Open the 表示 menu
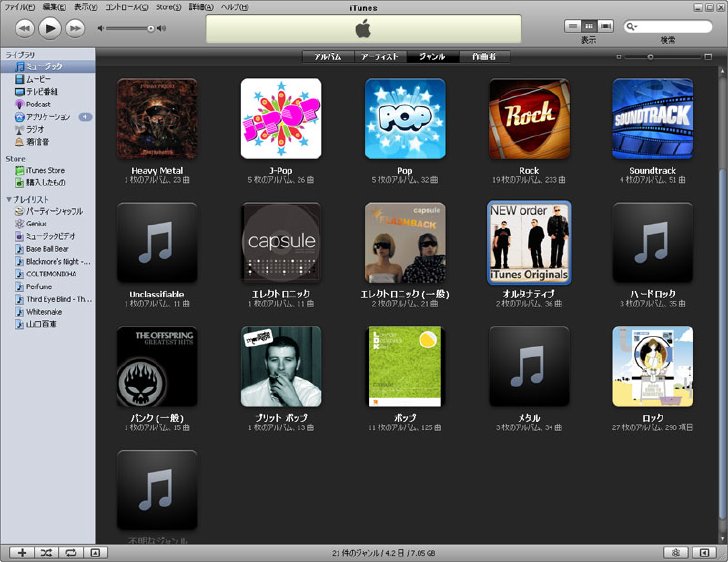 [x=86, y=7]
